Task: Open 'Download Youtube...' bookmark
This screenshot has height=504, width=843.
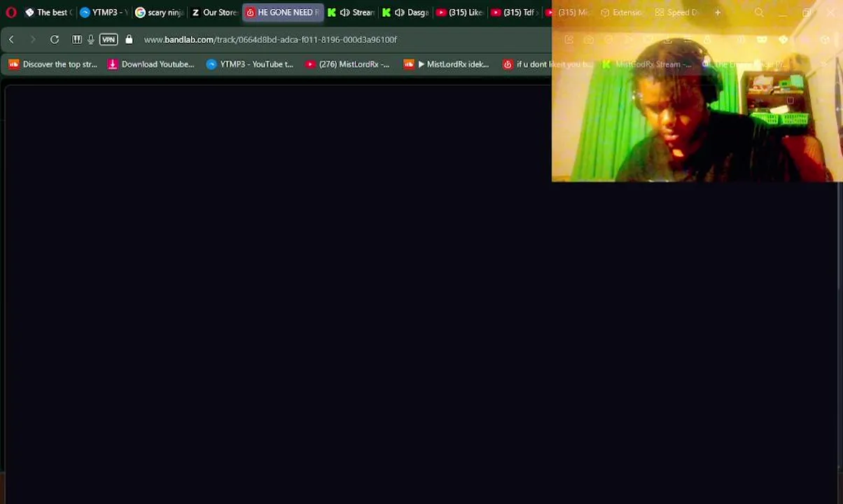Action: (151, 64)
